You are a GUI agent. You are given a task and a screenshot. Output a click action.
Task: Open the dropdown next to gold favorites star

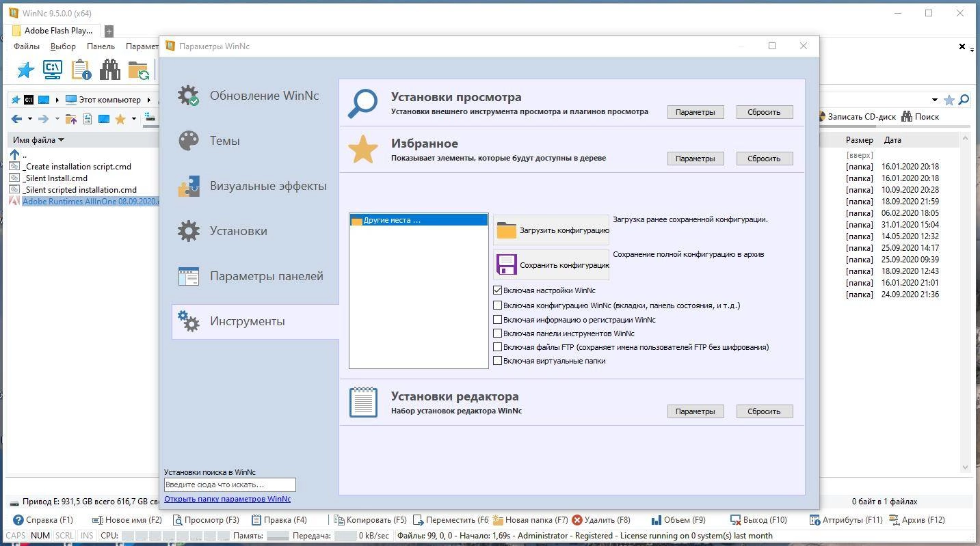point(134,119)
